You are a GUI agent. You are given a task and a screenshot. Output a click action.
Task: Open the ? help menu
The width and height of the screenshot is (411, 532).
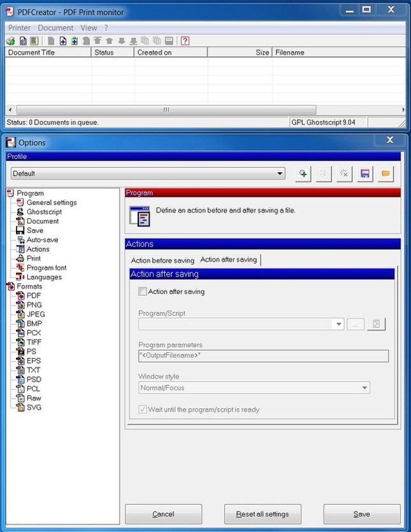(x=106, y=28)
